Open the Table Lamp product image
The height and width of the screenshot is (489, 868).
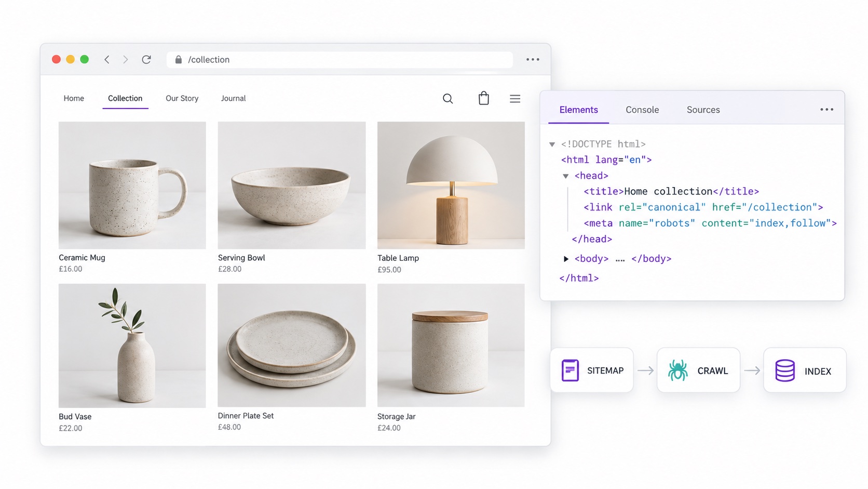[x=451, y=186]
